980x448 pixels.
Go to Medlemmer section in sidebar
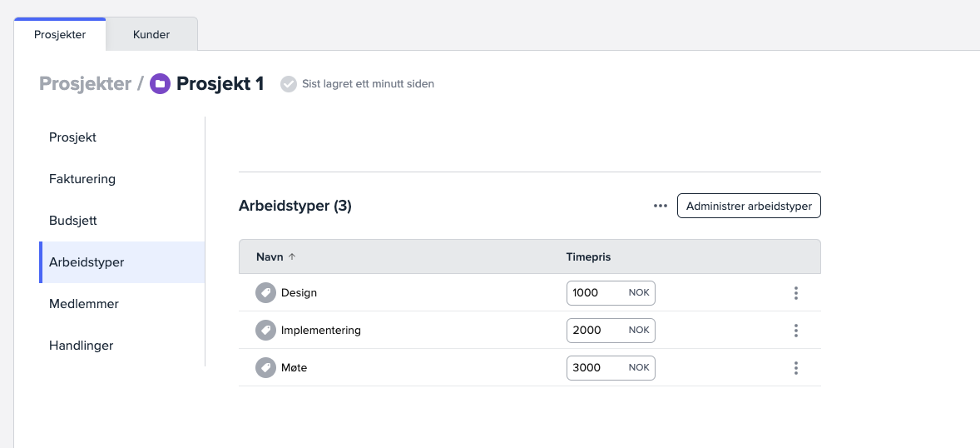tap(84, 304)
